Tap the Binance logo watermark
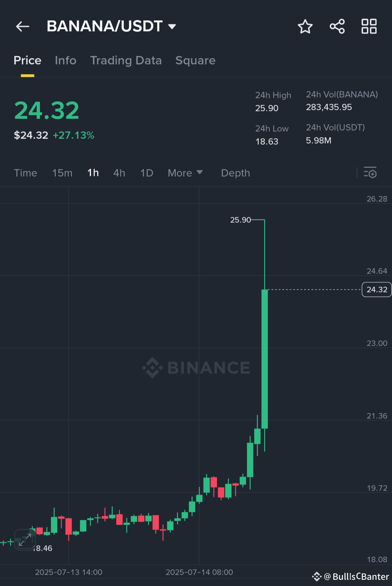Image resolution: width=392 pixels, height=586 pixels. pyautogui.click(x=197, y=368)
